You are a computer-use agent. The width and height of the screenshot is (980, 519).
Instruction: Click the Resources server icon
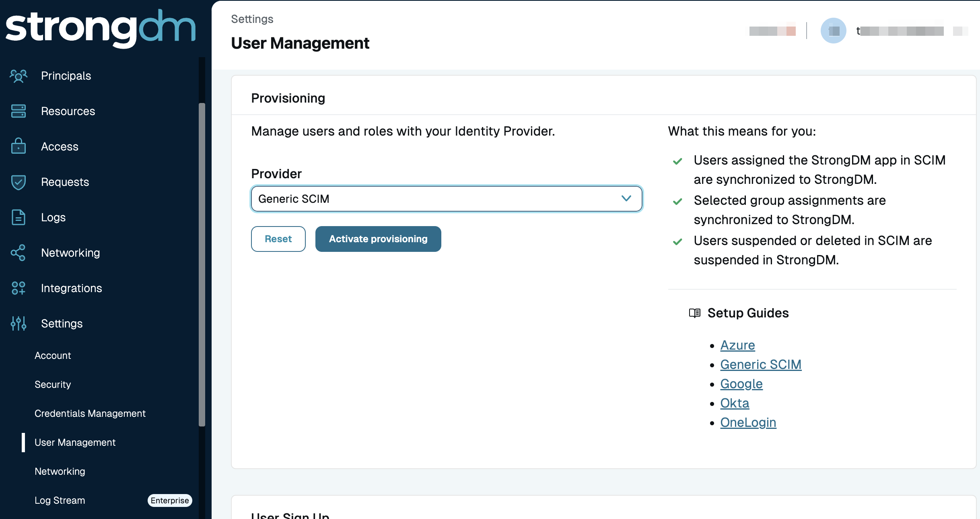point(18,111)
